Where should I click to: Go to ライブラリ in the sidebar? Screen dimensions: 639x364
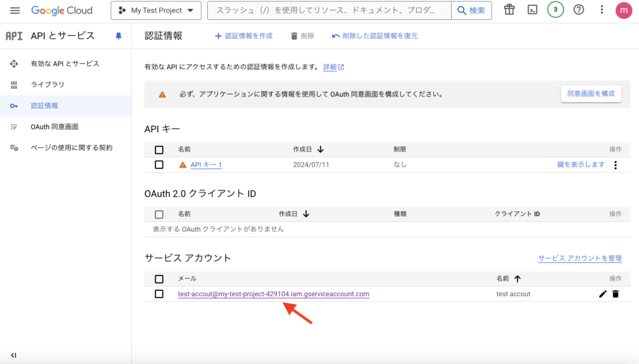coord(47,85)
